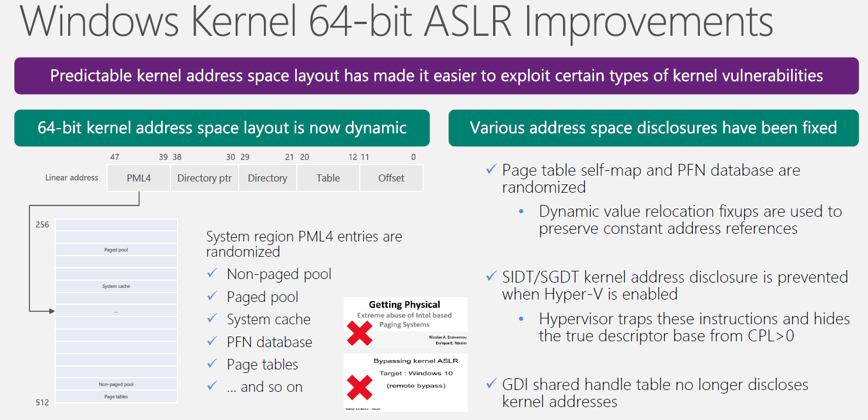Screen dimensions: 868x420
Task: Click the checkmark beside System cache list item
Action: (x=212, y=319)
